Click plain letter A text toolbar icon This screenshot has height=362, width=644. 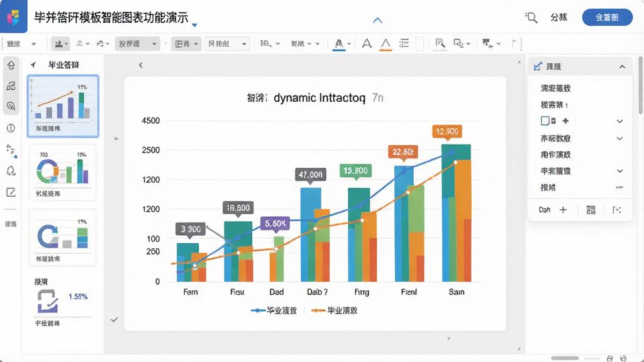pos(367,43)
